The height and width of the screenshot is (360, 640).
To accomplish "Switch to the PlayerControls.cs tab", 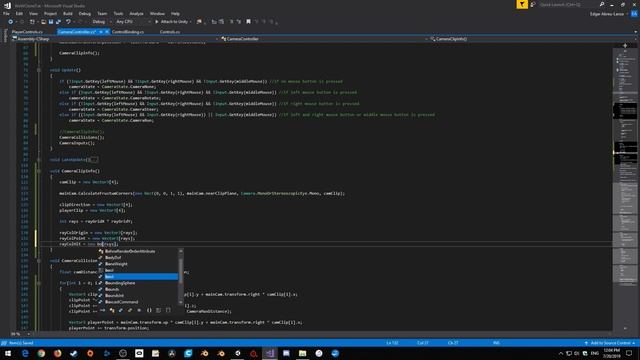I will (x=27, y=32).
